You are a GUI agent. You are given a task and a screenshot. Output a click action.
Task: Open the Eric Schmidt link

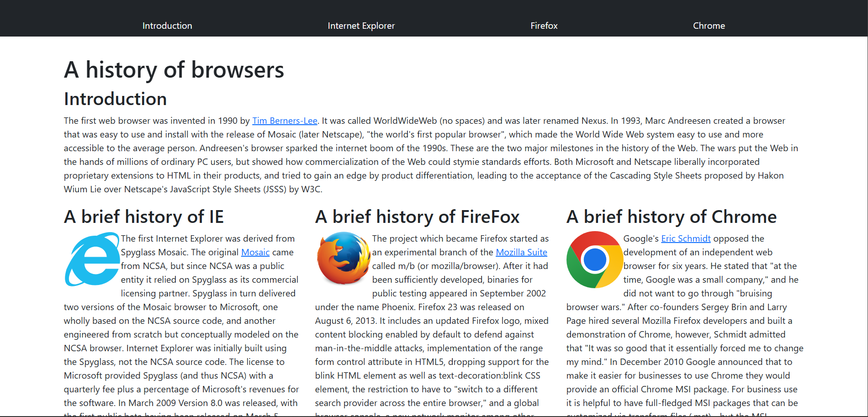686,238
